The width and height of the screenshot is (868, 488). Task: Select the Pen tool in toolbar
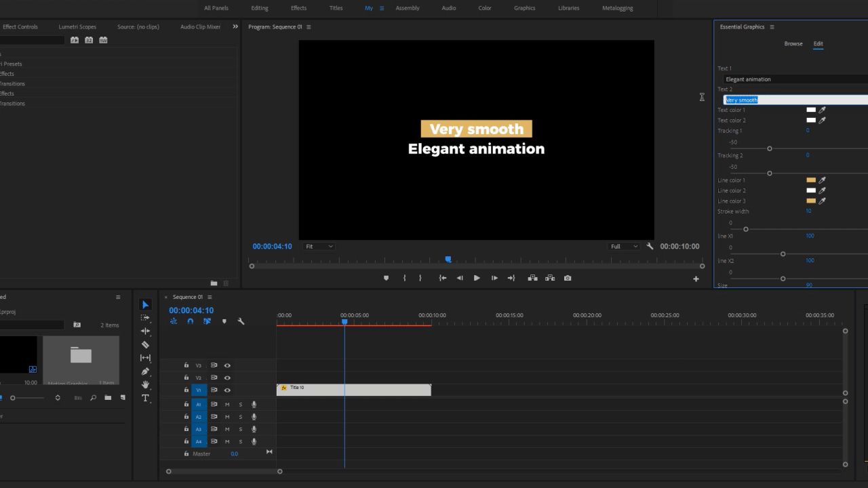pyautogui.click(x=145, y=371)
